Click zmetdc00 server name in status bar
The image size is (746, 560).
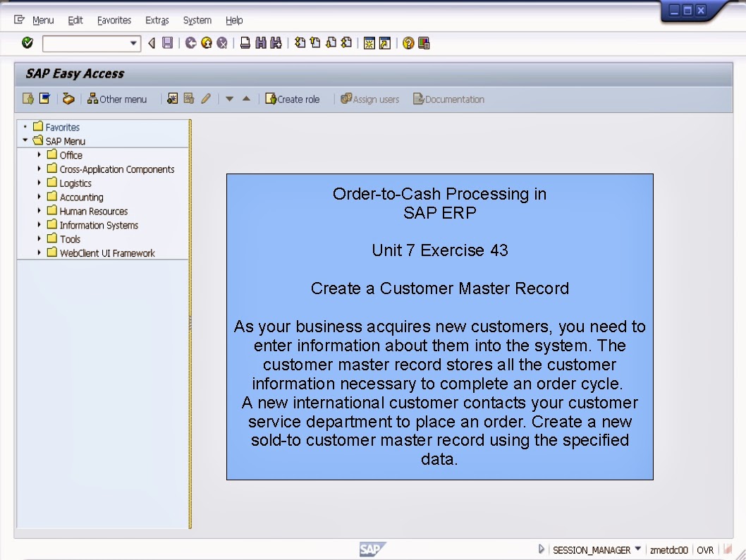(668, 550)
